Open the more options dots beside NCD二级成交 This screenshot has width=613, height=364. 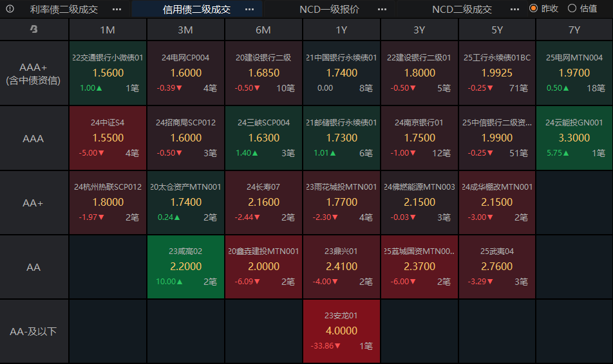click(515, 9)
